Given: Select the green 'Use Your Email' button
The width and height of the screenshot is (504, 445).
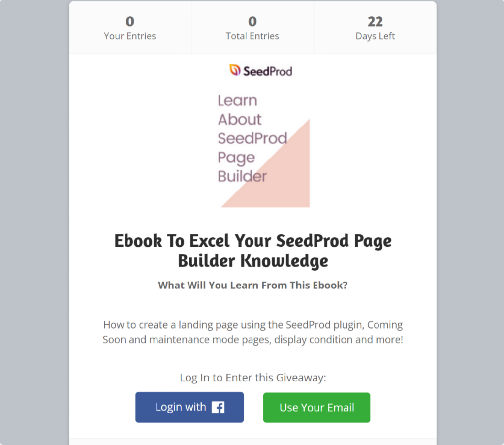Looking at the screenshot, I should coord(316,407).
